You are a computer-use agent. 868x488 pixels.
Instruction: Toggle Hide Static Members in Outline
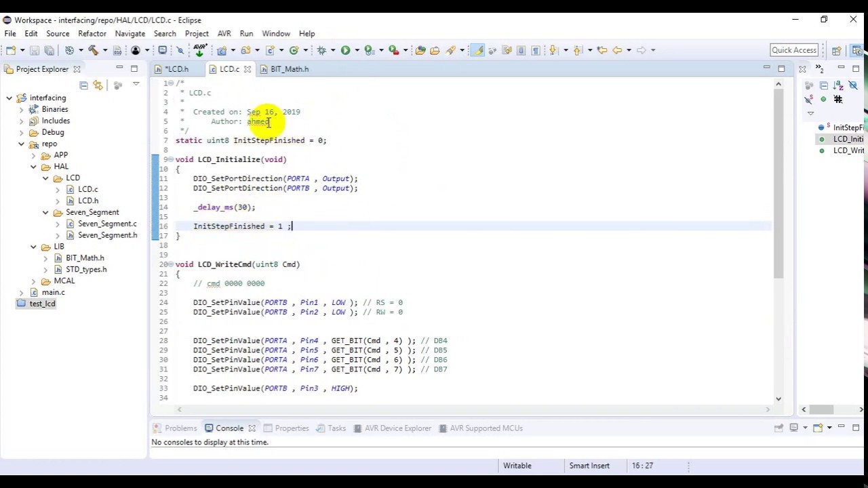(808, 99)
